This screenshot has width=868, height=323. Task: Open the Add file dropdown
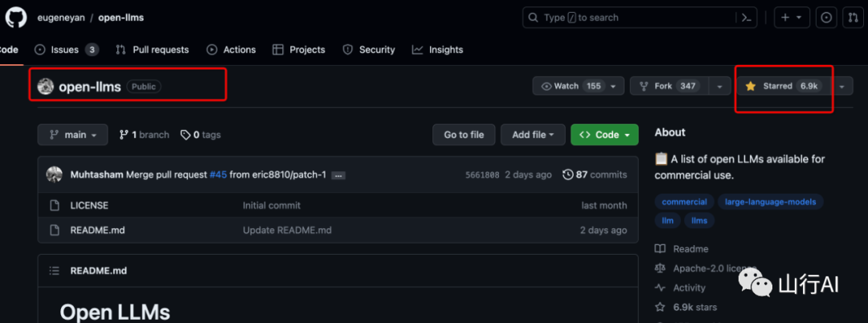point(533,135)
